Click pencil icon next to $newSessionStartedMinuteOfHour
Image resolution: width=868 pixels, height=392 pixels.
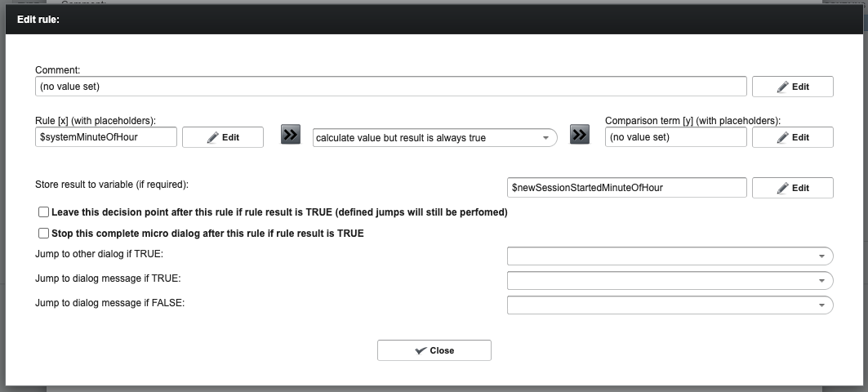tap(782, 188)
